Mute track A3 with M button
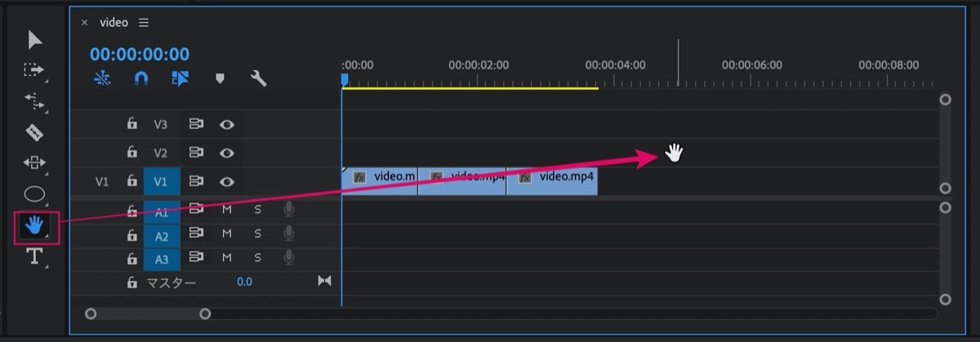The image size is (980, 342). pos(227,257)
